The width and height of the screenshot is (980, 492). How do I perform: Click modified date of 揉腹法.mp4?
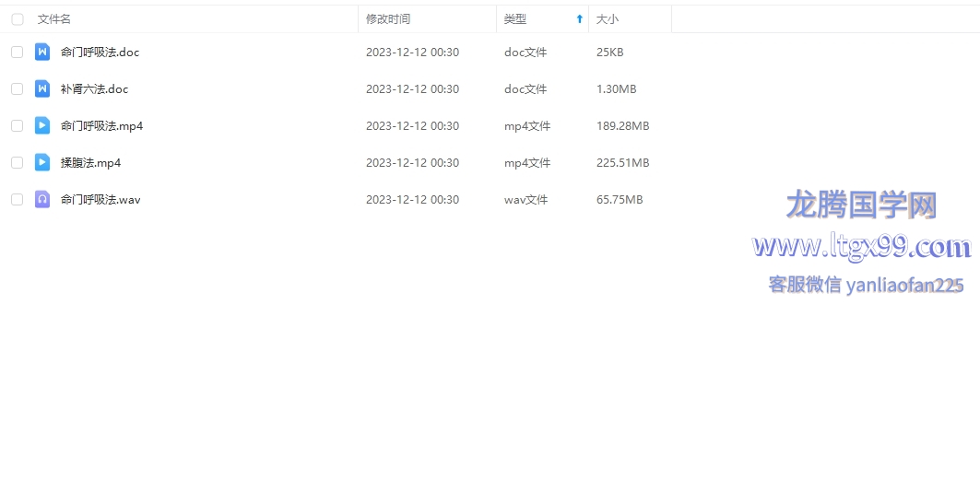click(412, 162)
